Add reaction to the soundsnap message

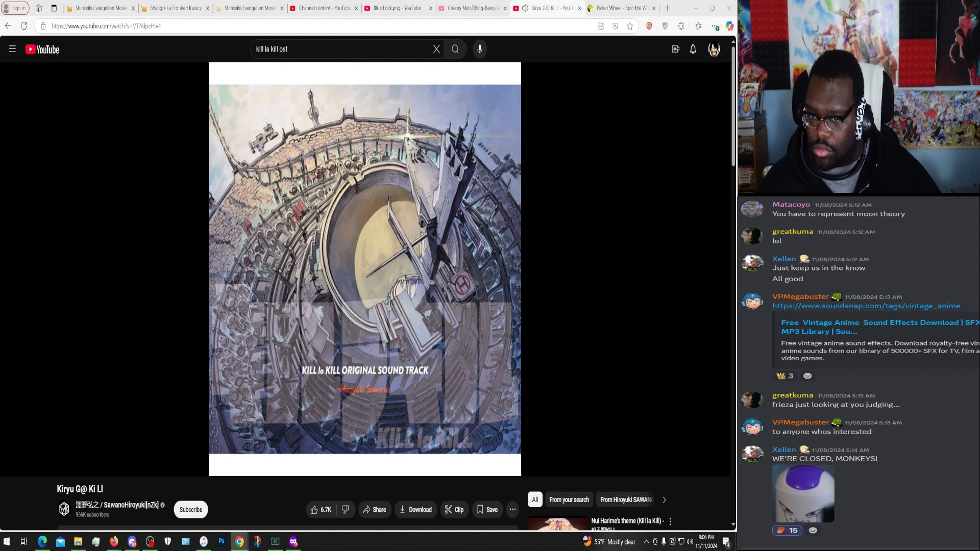click(x=807, y=376)
